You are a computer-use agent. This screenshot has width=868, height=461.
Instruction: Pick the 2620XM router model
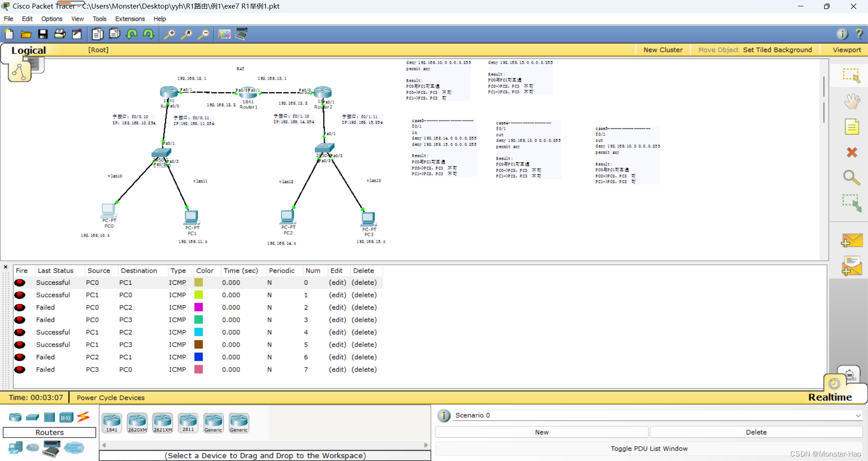[137, 423]
